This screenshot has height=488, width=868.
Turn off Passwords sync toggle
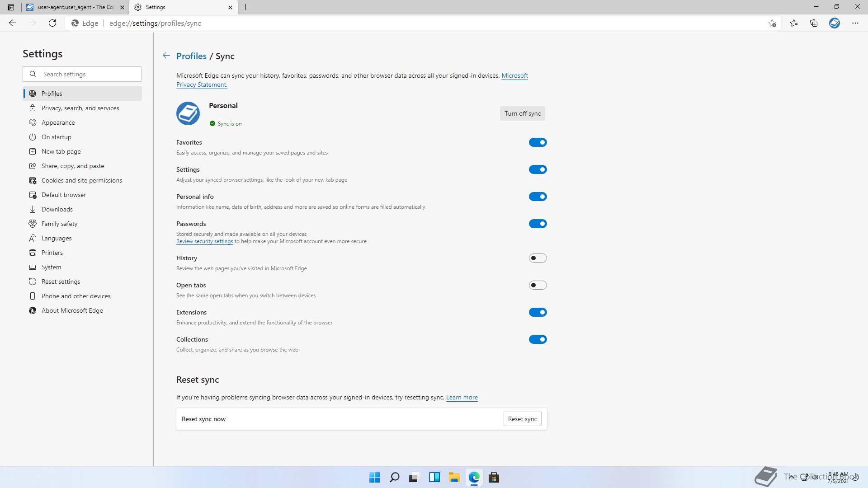[x=538, y=224]
